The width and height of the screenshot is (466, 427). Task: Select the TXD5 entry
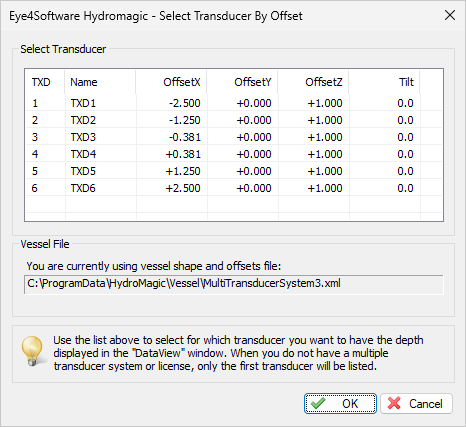(234, 171)
